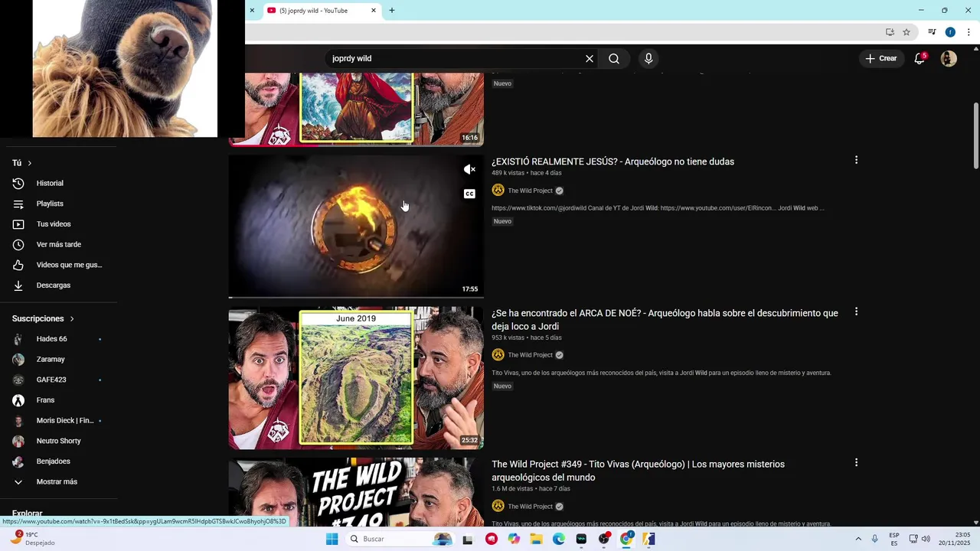
Task: Click the page vertical scrollbar
Action: (975, 135)
